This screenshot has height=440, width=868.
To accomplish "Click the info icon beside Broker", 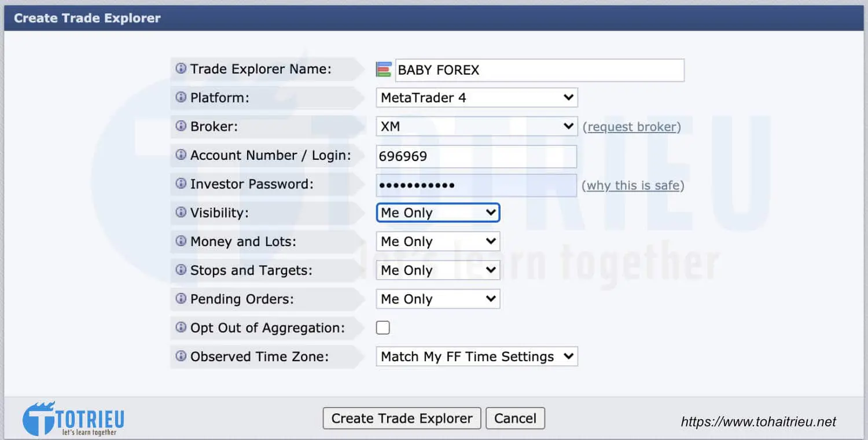I will coord(181,126).
